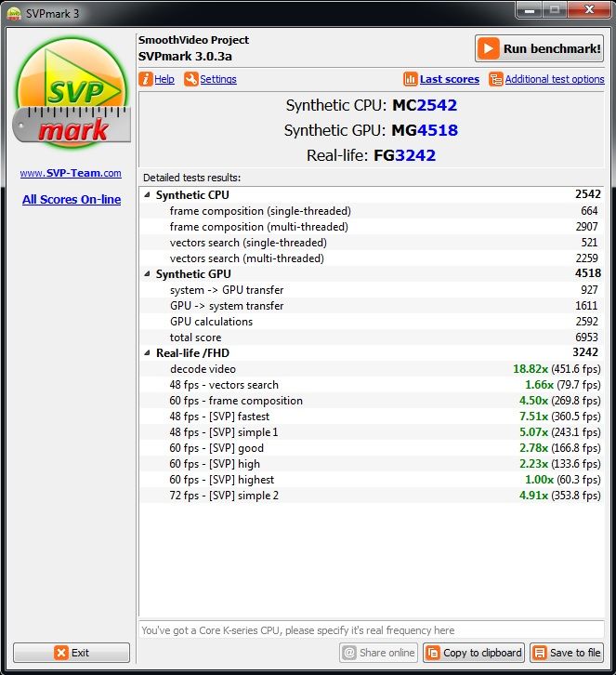Image resolution: width=616 pixels, height=675 pixels.
Task: Click the Share online button
Action: point(379,653)
